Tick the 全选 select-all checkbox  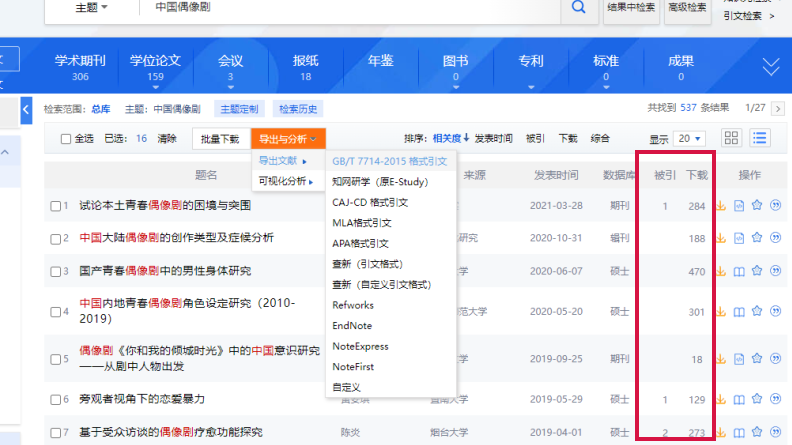click(66, 139)
